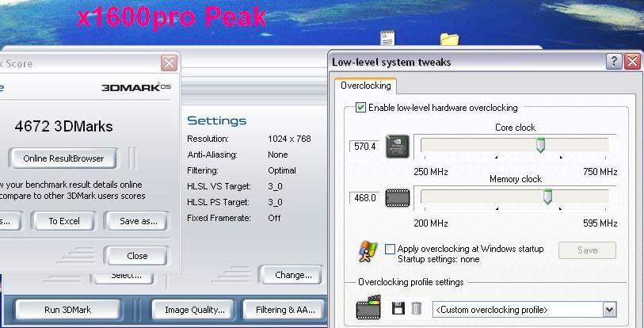The image size is (644, 328).
Task: Click the 250 MHz core minimum label
Action: click(430, 172)
